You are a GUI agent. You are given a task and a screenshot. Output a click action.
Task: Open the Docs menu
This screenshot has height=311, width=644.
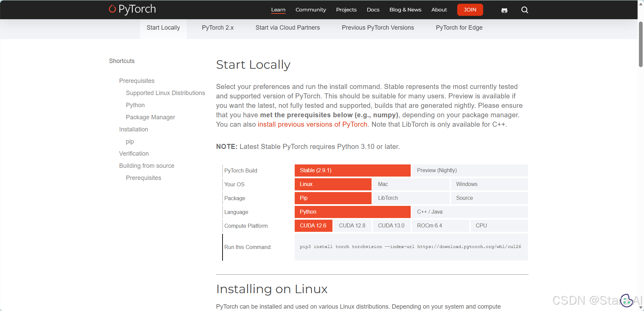coord(373,10)
